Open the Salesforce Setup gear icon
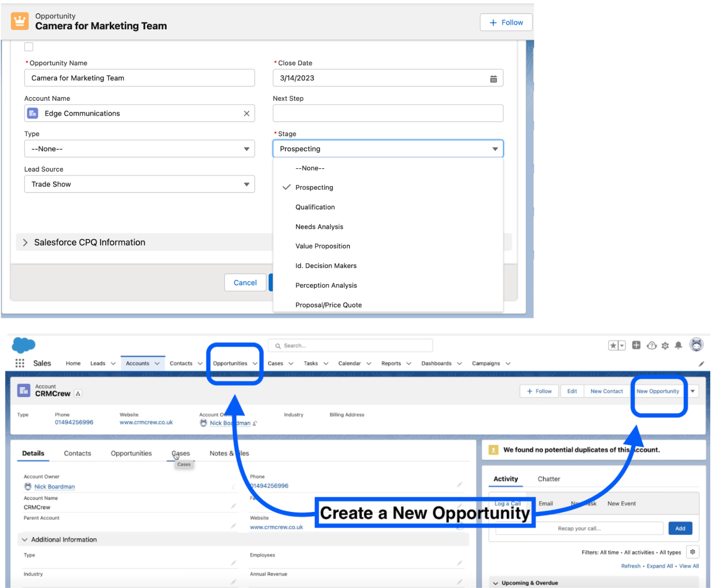 point(665,346)
